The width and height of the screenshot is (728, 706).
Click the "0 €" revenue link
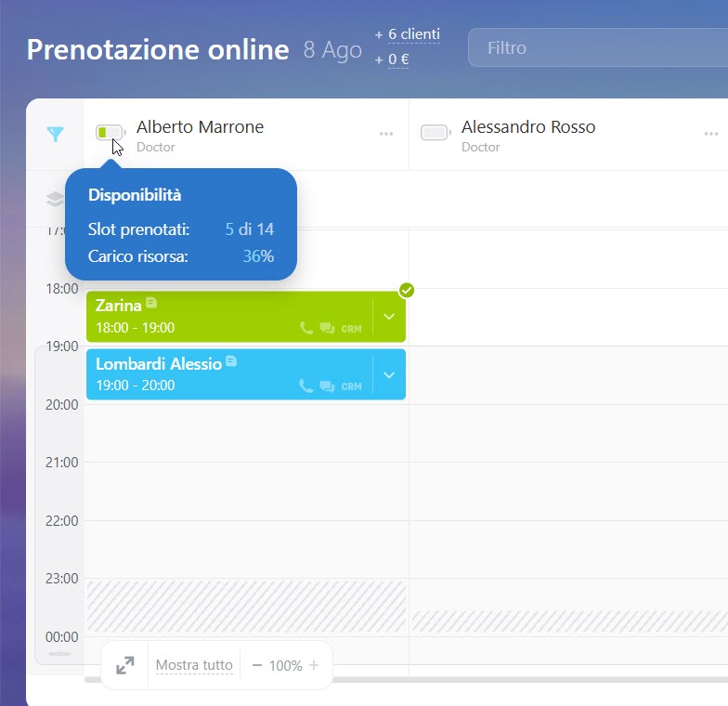point(398,59)
